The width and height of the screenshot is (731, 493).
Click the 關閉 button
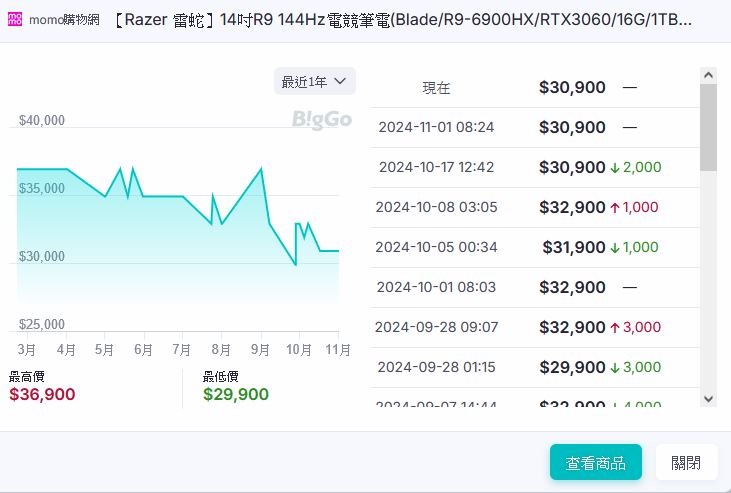pos(686,462)
